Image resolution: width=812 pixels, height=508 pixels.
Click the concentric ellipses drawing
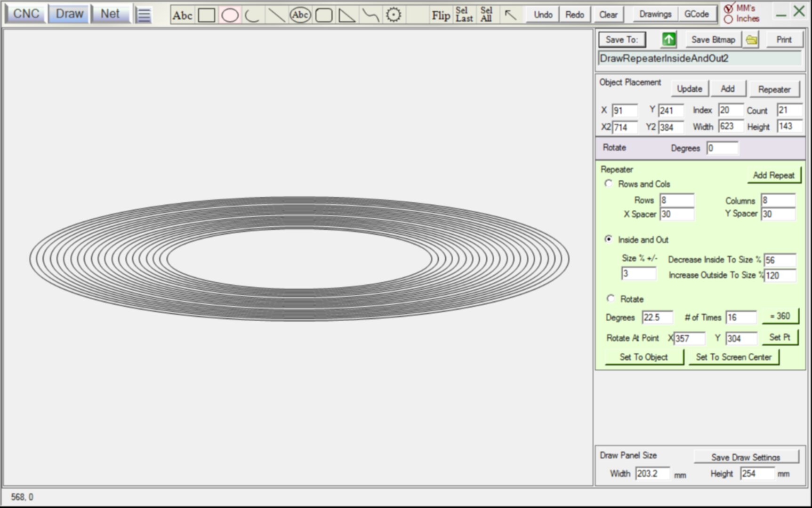tap(299, 259)
